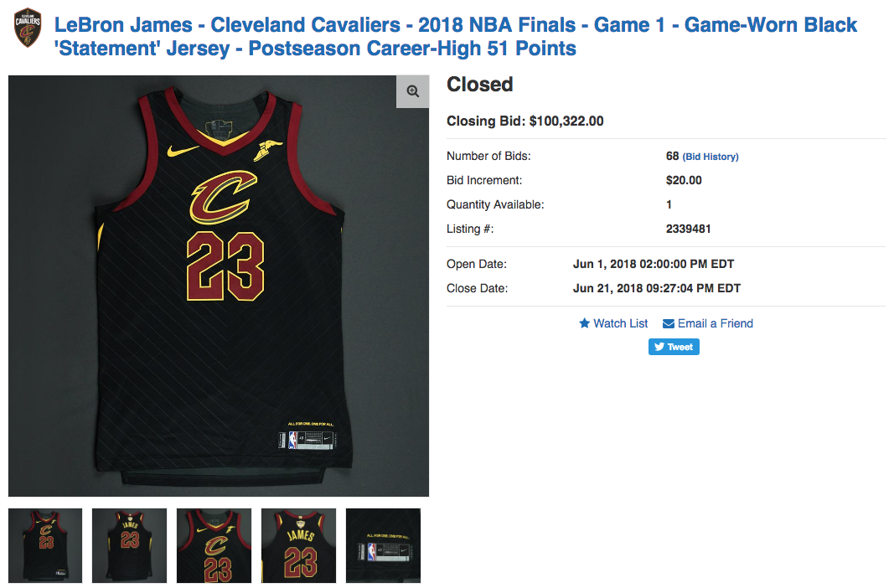Screen dimensions: 894x588
Task: Open the magnifier zoom icon on jersey photo
Action: (x=413, y=91)
